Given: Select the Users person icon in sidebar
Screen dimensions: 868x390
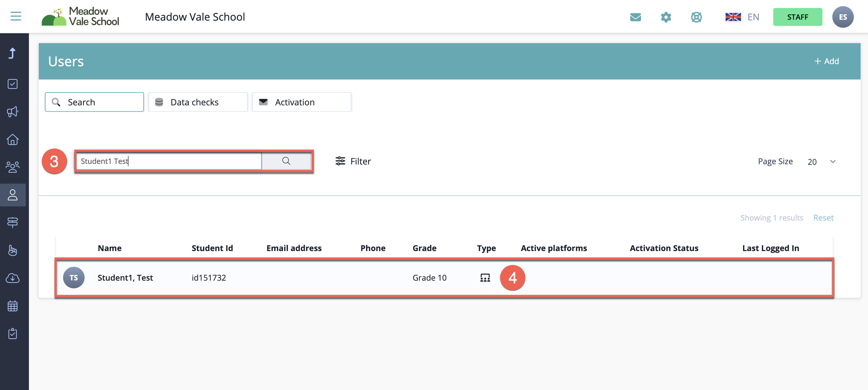Looking at the screenshot, I should click(x=13, y=195).
